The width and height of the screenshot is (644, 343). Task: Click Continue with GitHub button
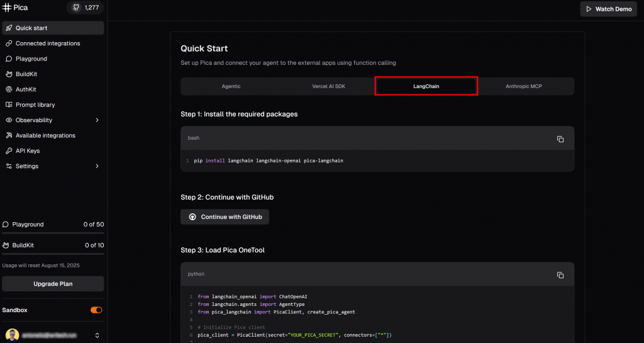[x=225, y=217]
